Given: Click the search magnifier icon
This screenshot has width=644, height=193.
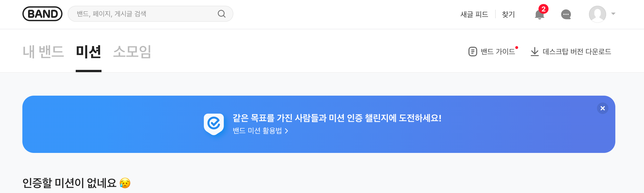Looking at the screenshot, I should click(x=221, y=14).
